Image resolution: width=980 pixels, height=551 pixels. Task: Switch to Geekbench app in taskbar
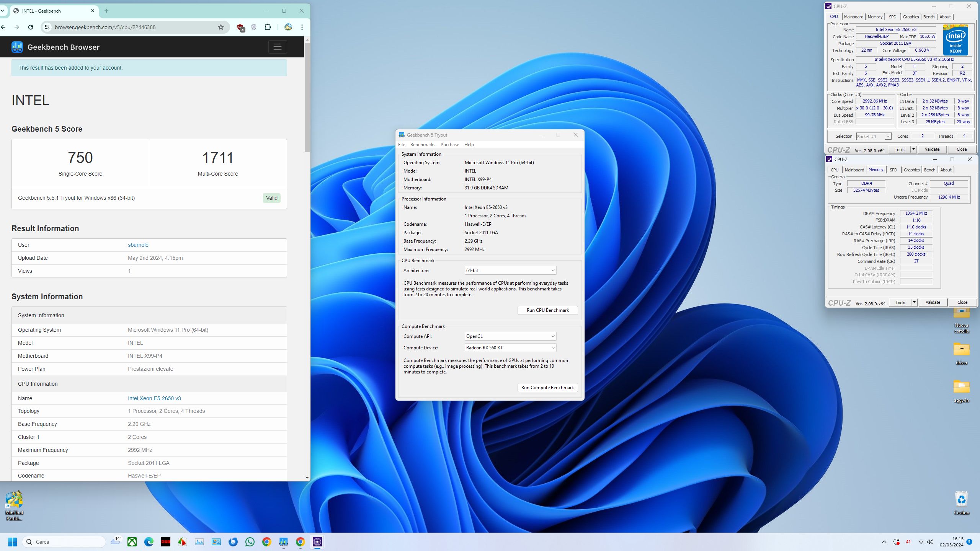coord(284,542)
